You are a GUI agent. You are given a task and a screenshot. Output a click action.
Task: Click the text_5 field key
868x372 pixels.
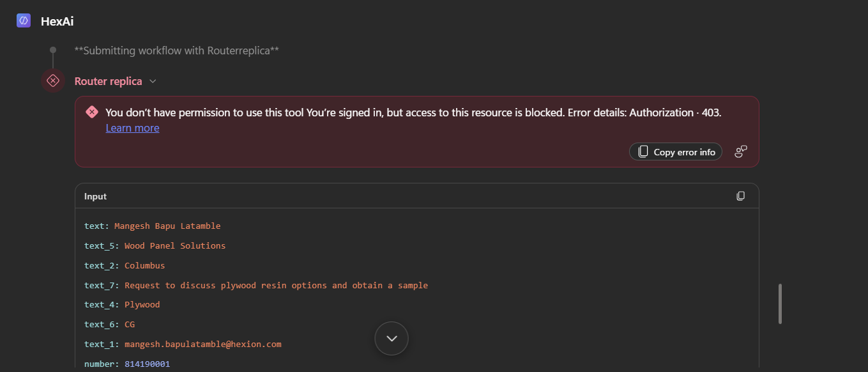102,245
